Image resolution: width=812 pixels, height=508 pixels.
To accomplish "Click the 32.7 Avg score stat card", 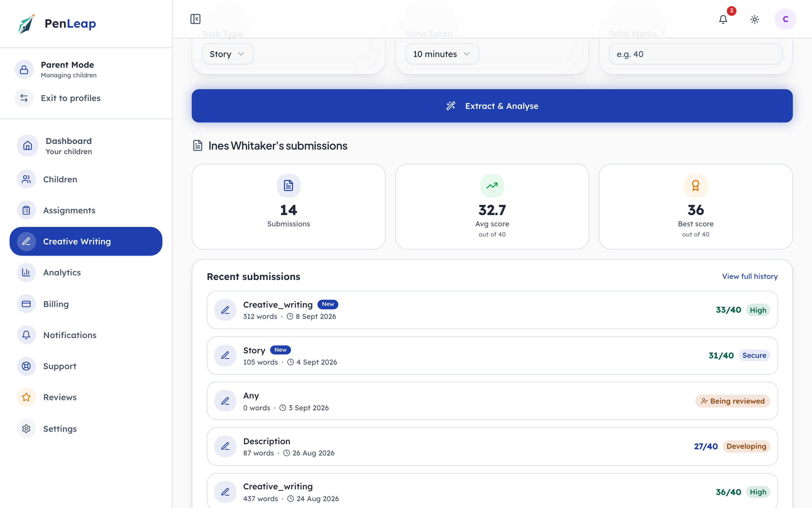I will (492, 207).
